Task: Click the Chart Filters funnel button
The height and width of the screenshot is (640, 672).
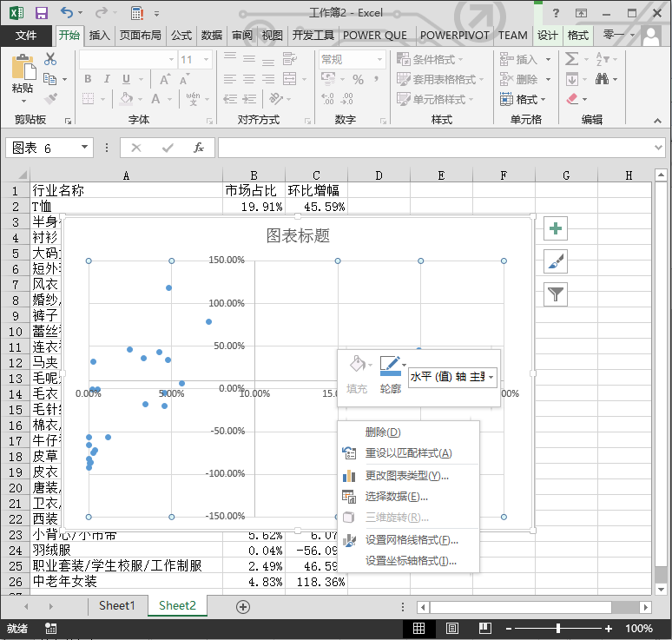Action: [556, 294]
